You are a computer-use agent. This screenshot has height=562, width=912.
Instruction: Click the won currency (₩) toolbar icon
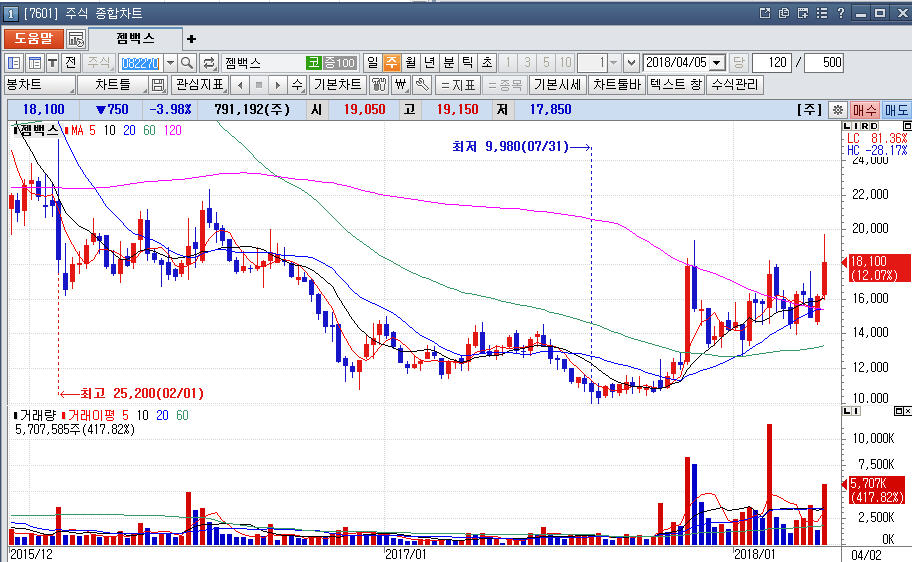pyautogui.click(x=402, y=85)
